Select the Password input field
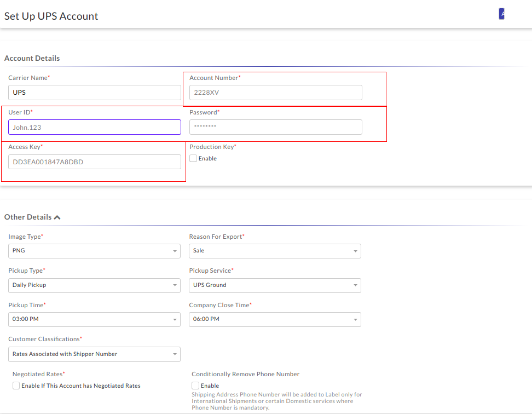The height and width of the screenshot is (414, 532). [x=275, y=127]
